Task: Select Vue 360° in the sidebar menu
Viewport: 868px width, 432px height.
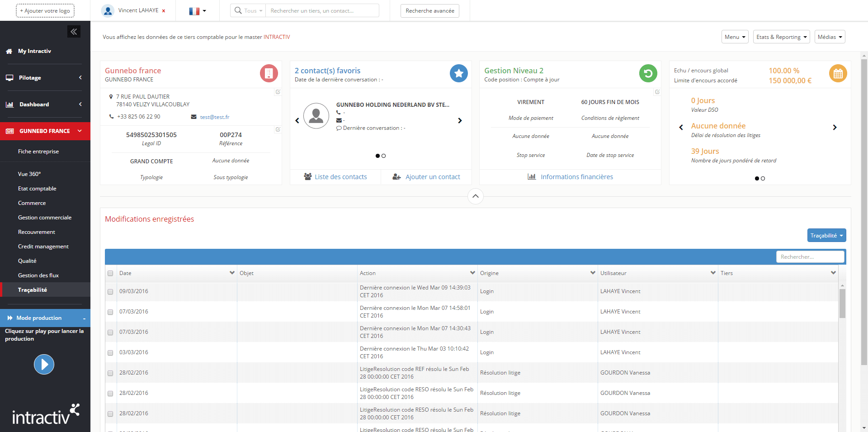Action: point(29,174)
